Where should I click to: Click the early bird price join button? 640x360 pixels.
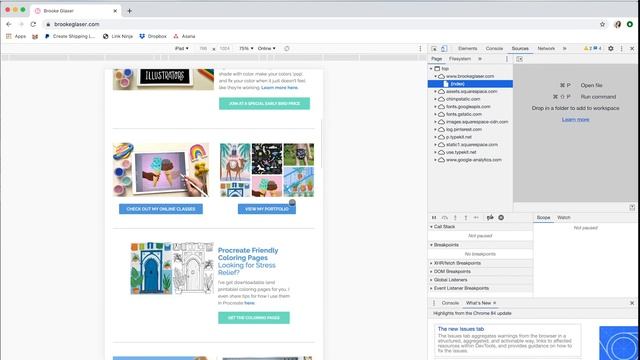[x=264, y=103]
